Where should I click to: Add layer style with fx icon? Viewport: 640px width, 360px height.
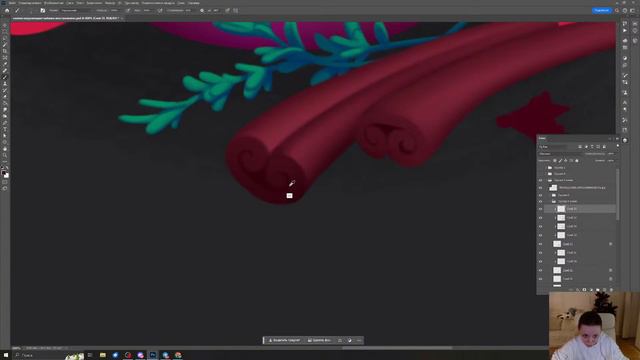[x=578, y=290]
